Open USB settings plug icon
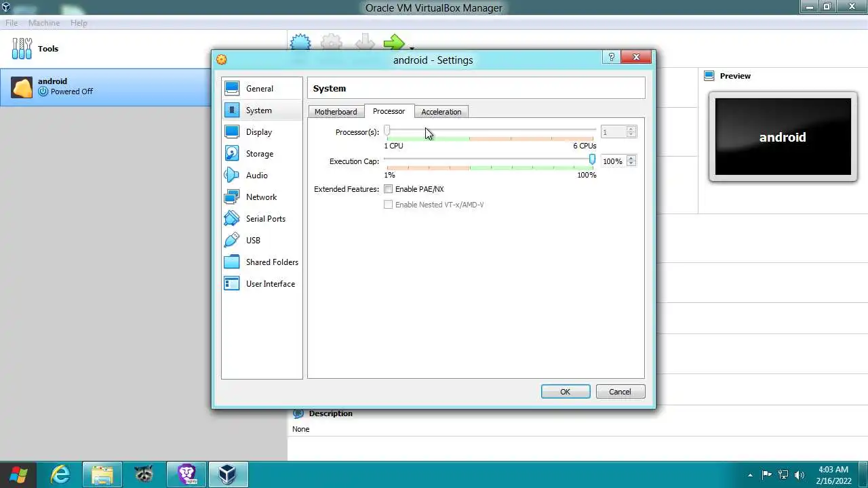868x488 pixels. pos(232,240)
